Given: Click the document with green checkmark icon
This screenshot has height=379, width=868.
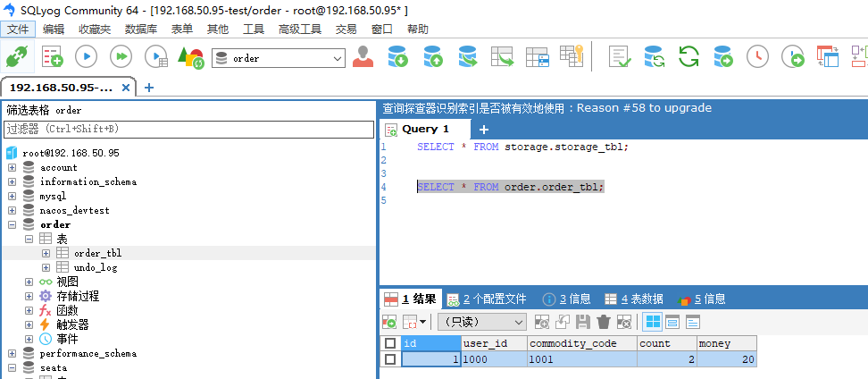Looking at the screenshot, I should pos(620,56).
